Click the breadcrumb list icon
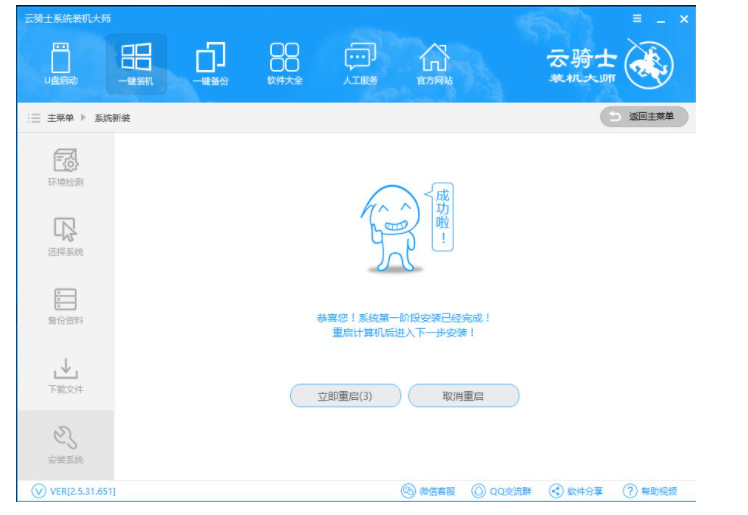748x515 pixels. tap(34, 118)
